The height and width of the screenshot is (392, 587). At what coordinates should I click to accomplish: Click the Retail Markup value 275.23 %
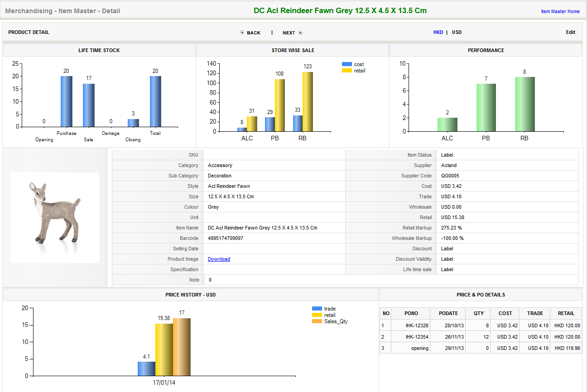click(452, 228)
